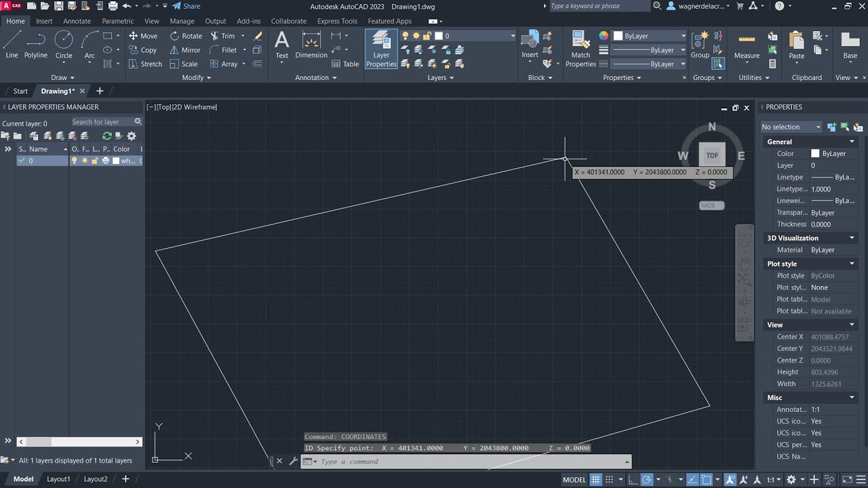Open the Annotate ribbon tab
The height and width of the screenshot is (488, 868).
point(77,21)
